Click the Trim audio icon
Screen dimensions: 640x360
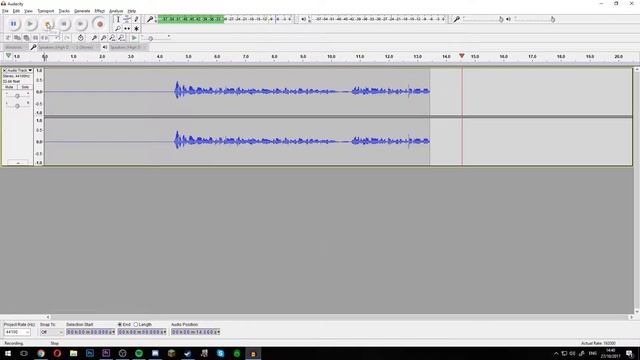(x=36, y=38)
